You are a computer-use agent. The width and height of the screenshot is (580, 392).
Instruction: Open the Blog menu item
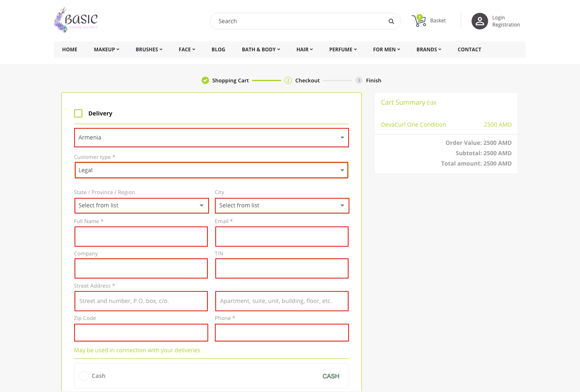(x=218, y=50)
